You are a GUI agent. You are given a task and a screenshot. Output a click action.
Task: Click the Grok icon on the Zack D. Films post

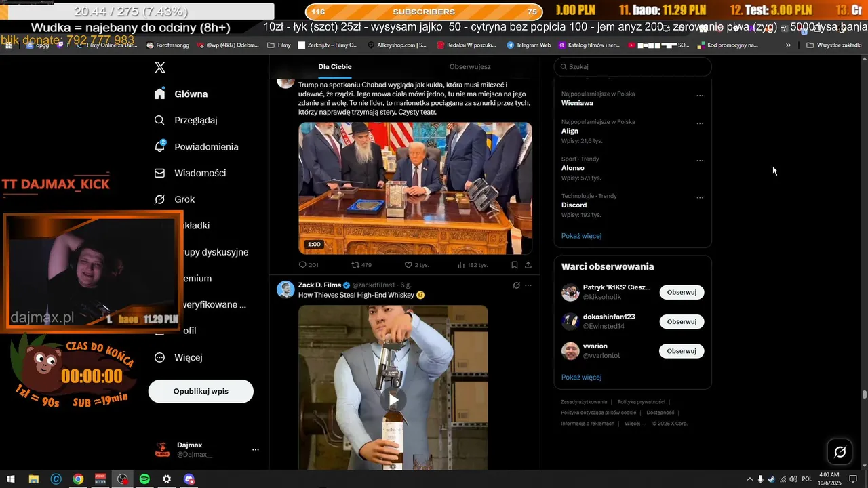pyautogui.click(x=517, y=285)
